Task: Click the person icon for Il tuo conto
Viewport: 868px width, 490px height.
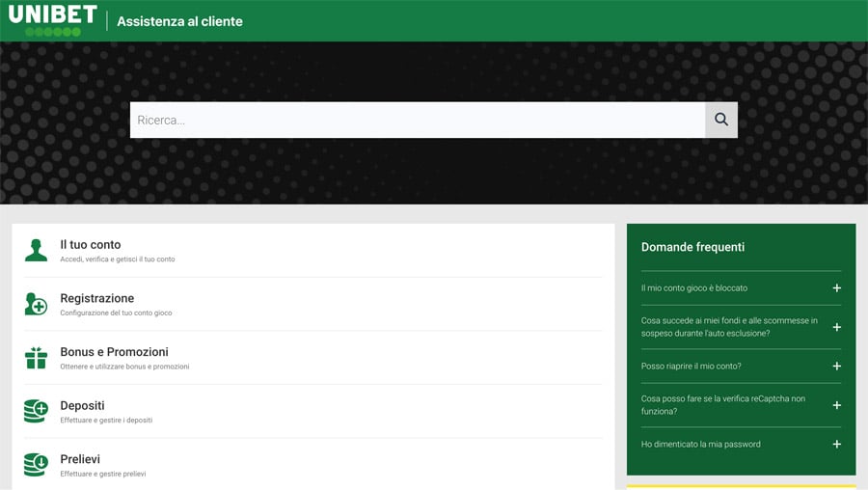Action: coord(36,250)
